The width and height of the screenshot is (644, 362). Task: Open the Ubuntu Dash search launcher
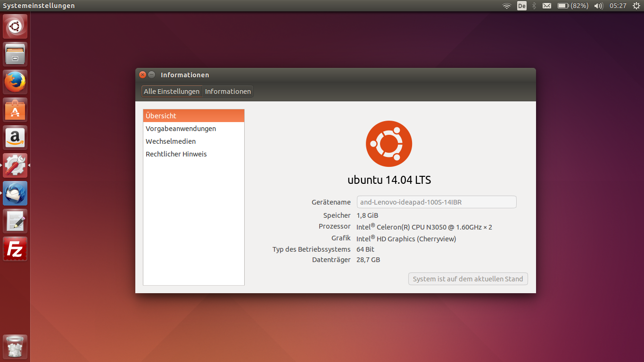click(x=15, y=26)
